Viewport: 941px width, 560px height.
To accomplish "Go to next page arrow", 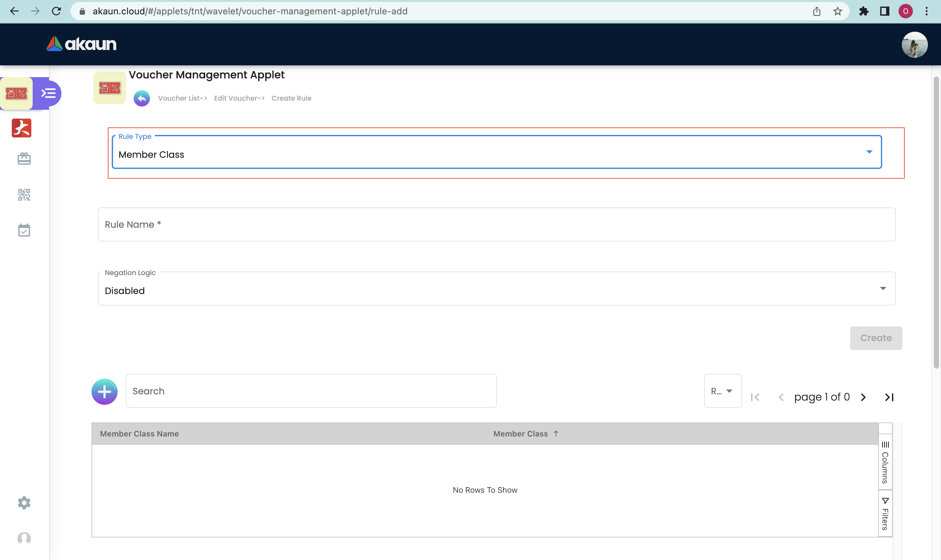I will 863,397.
